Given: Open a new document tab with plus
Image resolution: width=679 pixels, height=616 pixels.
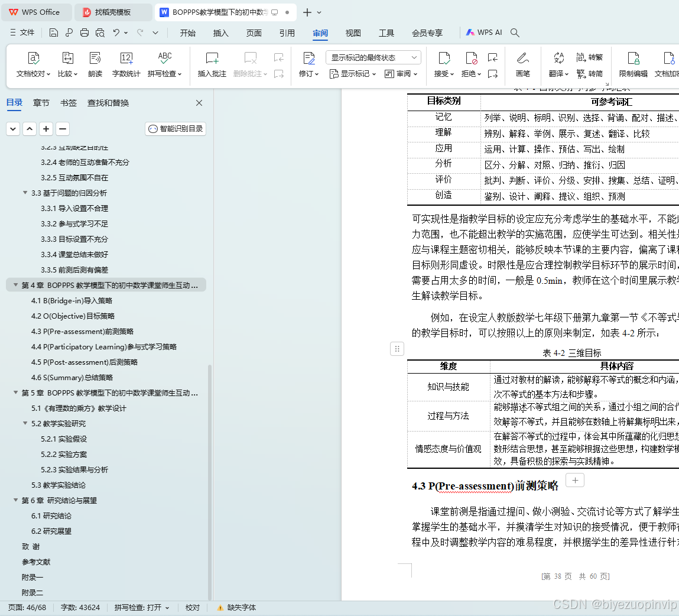Looking at the screenshot, I should coord(307,12).
